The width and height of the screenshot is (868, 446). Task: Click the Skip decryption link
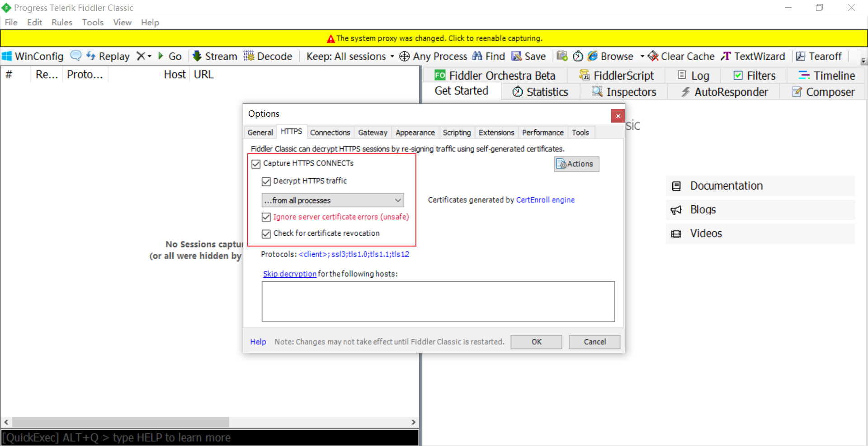(290, 274)
